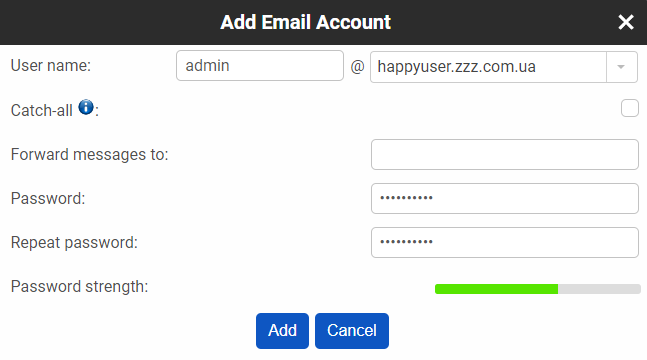The width and height of the screenshot is (647, 360).
Task: Click the Password strength label
Action: pyautogui.click(x=79, y=287)
